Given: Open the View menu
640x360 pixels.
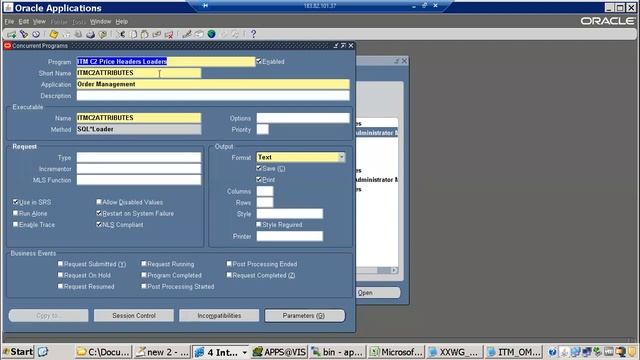Looking at the screenshot, I should pos(39,22).
